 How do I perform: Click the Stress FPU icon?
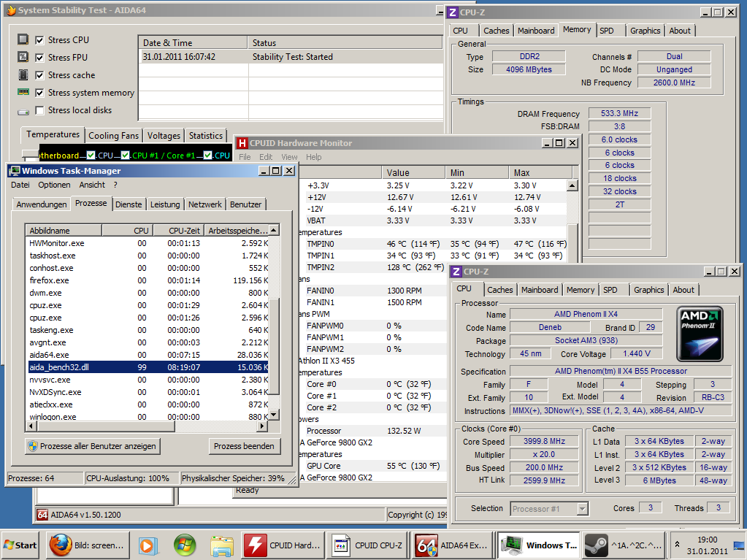pyautogui.click(x=23, y=57)
